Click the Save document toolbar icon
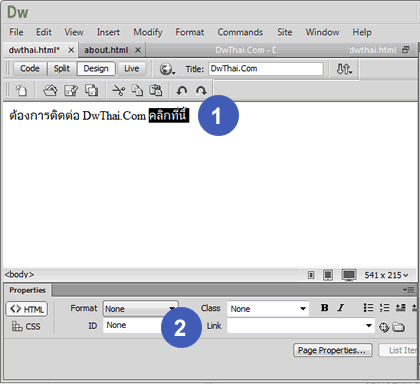This screenshot has width=420, height=384. [x=71, y=90]
